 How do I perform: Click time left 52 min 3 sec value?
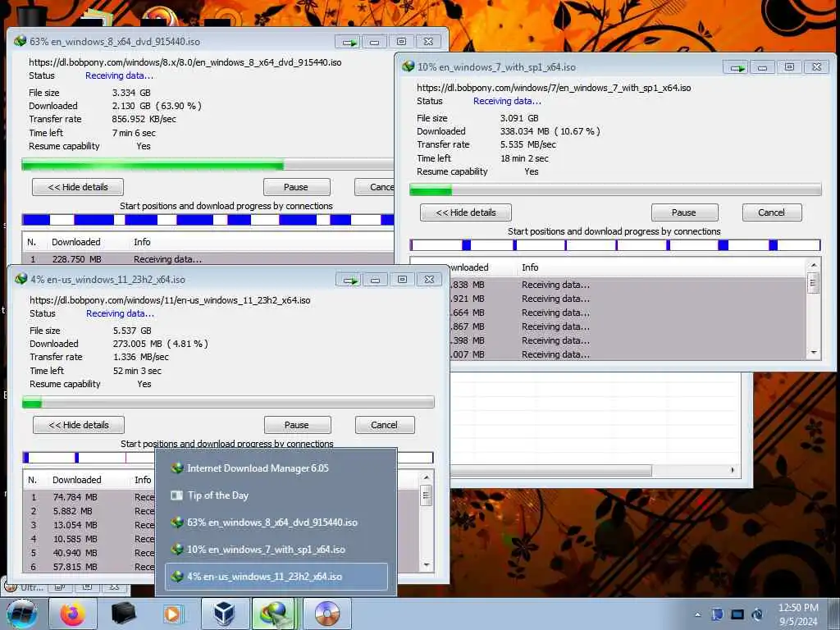click(137, 371)
